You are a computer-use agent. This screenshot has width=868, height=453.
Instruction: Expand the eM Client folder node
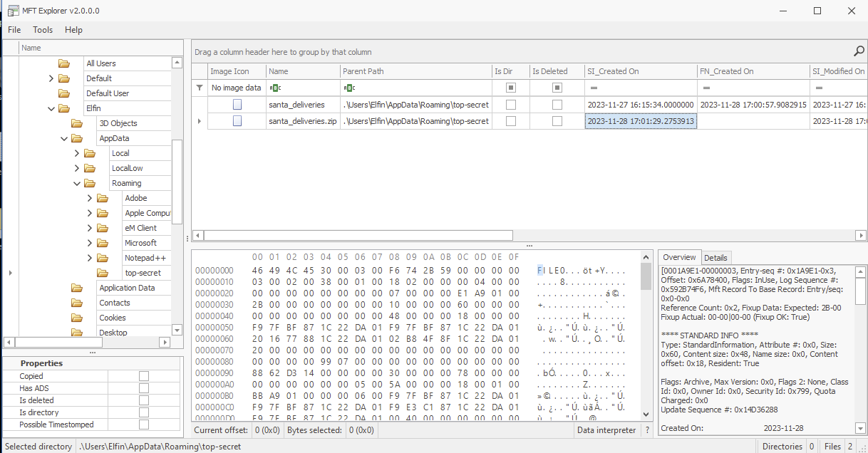[89, 228]
